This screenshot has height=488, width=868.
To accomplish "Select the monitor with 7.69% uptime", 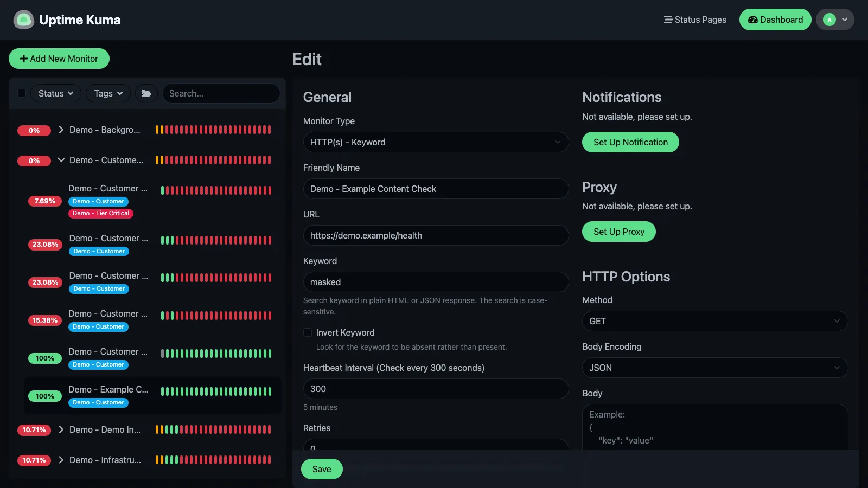I will tap(152, 201).
